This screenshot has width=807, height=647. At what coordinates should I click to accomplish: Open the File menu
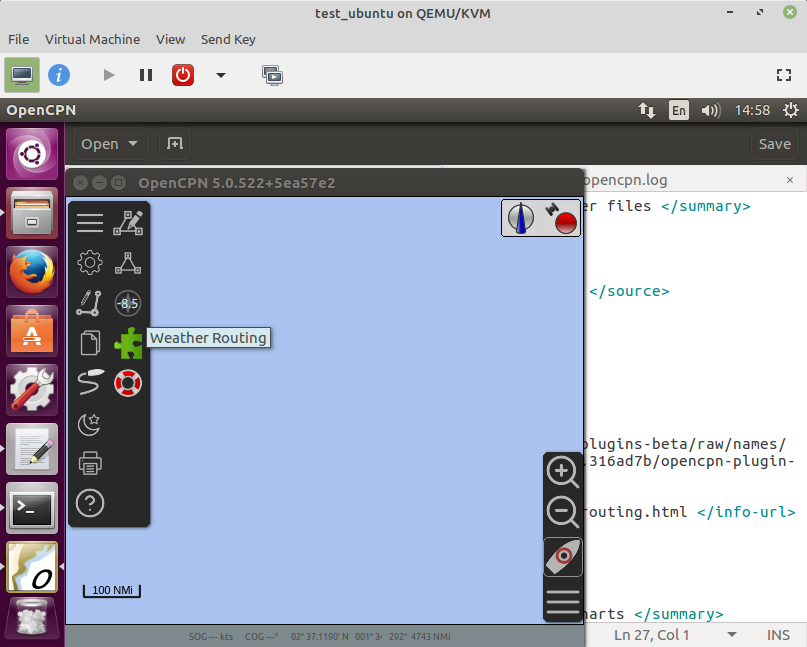point(19,40)
